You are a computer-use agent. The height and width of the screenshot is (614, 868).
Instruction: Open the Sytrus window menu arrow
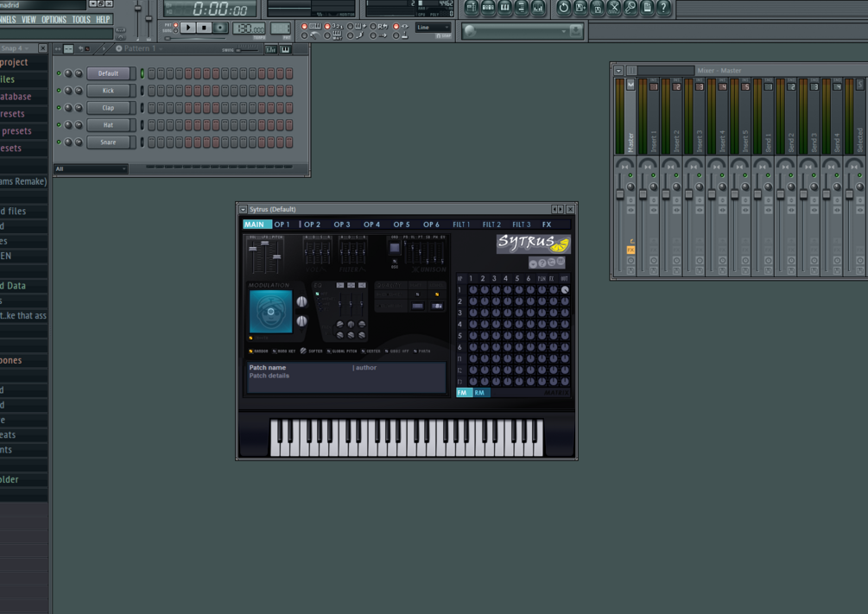[x=243, y=209]
